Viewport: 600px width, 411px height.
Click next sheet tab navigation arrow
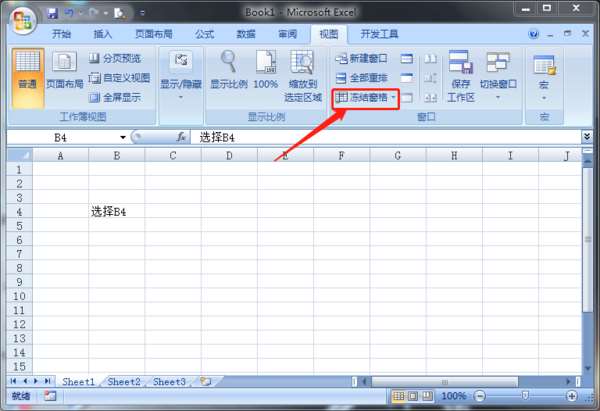coord(36,381)
